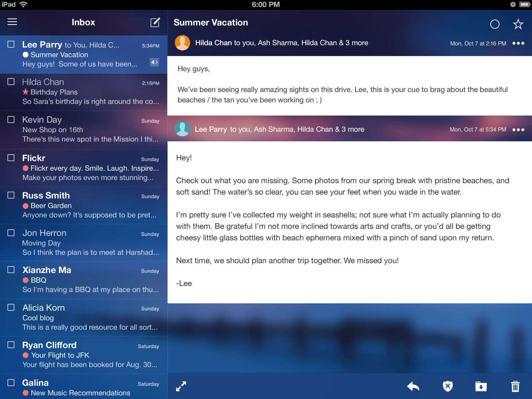532x399 pixels.
Task: Toggle read status with the circle icon
Action: (x=495, y=24)
